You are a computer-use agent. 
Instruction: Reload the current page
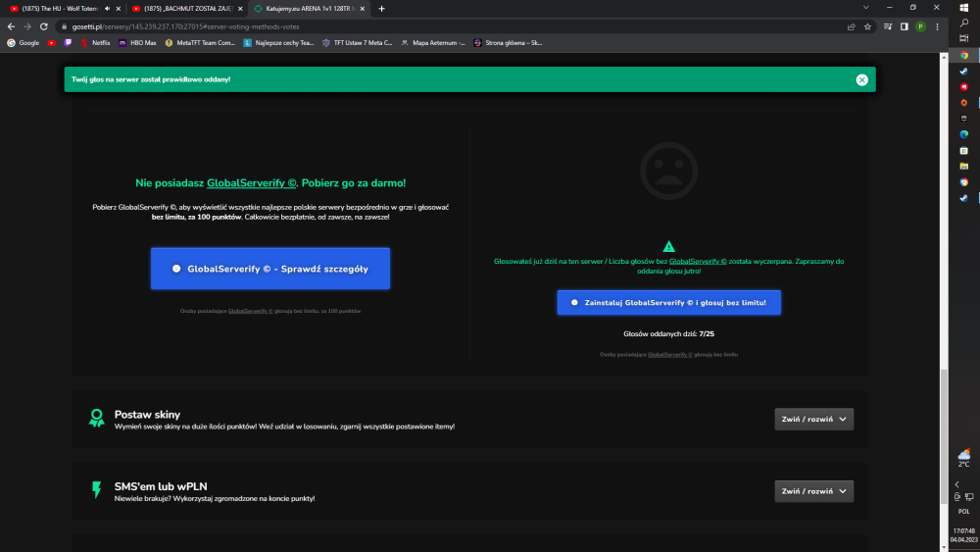(44, 26)
